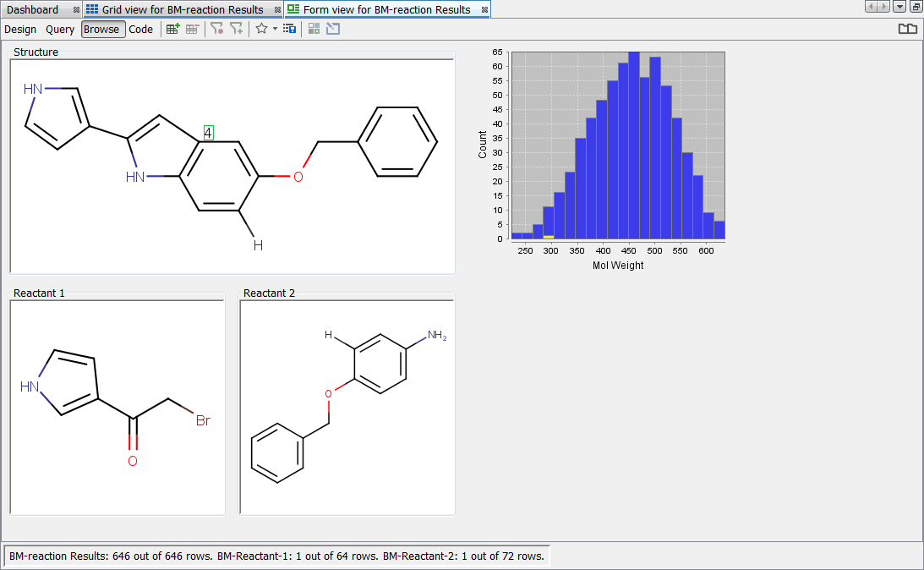Click the delete row toolbar icon

click(x=193, y=29)
